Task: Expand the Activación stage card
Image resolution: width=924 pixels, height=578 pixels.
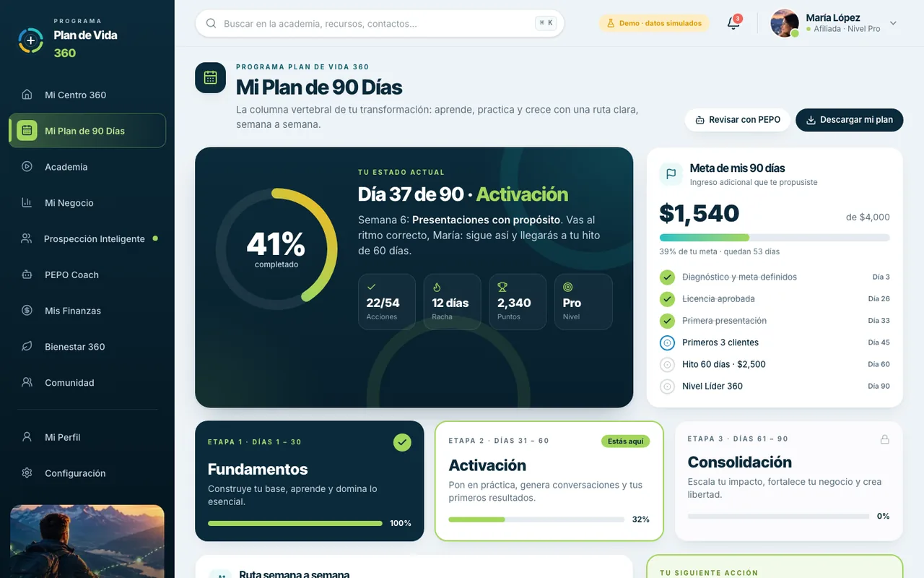Action: click(x=549, y=480)
